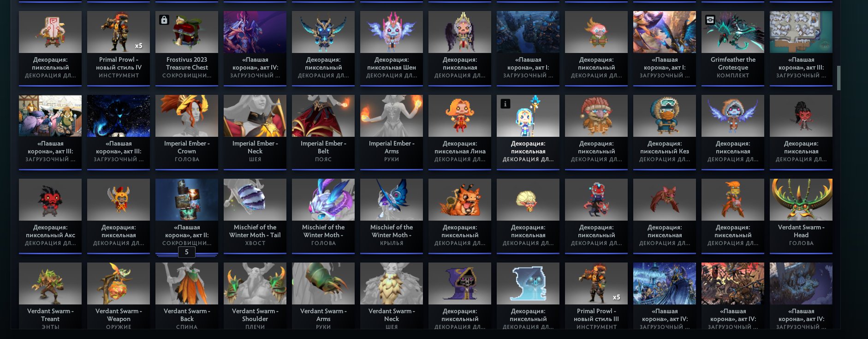868x339 pixels.
Task: Select the Verdant Swarm - Head item
Action: tap(801, 216)
